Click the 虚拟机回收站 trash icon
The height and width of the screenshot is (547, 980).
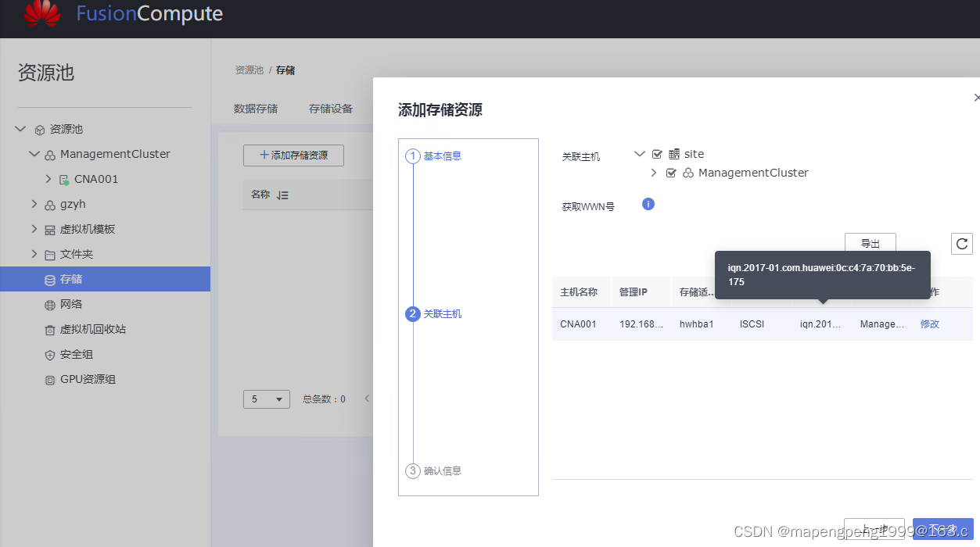click(50, 330)
